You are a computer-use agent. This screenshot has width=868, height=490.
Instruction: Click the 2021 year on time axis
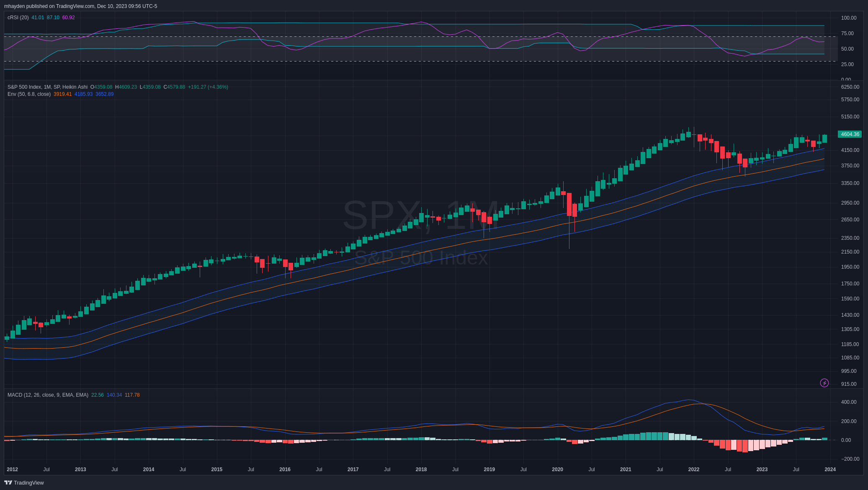tap(626, 469)
